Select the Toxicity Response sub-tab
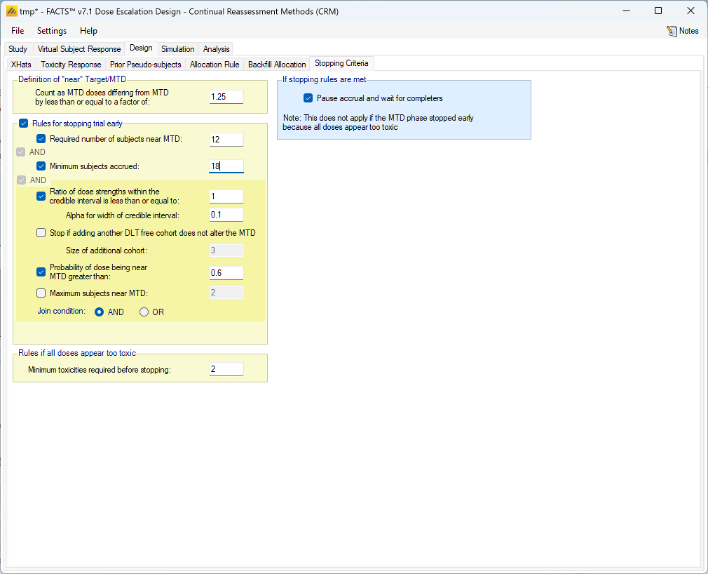 coord(71,64)
